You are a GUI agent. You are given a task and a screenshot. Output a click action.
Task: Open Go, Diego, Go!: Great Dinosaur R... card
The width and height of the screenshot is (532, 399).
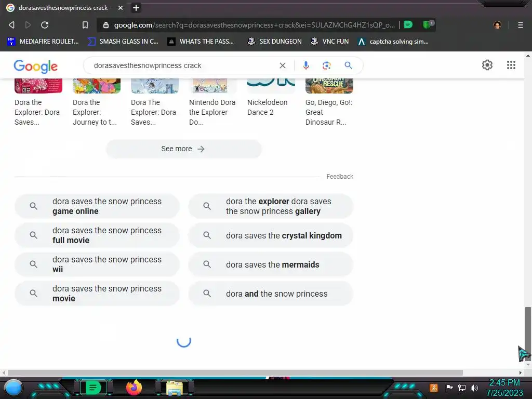coord(329,103)
